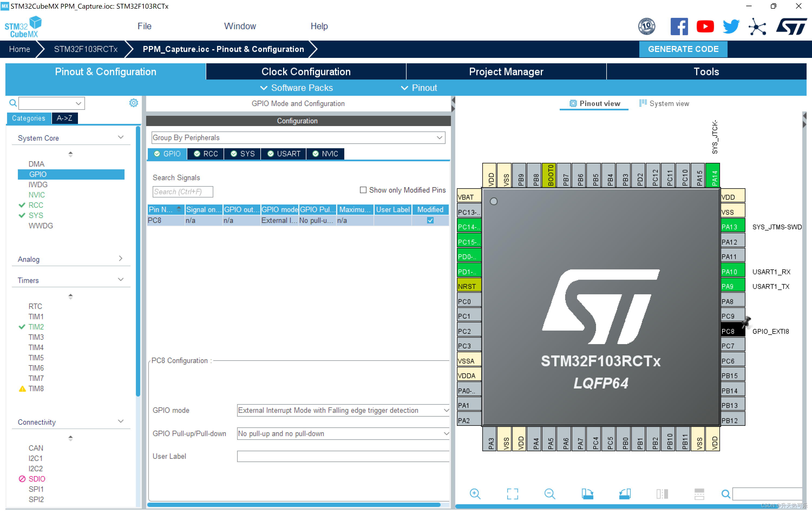The width and height of the screenshot is (812, 511).
Task: Open the Group By Peripherals dropdown
Action: (x=298, y=137)
